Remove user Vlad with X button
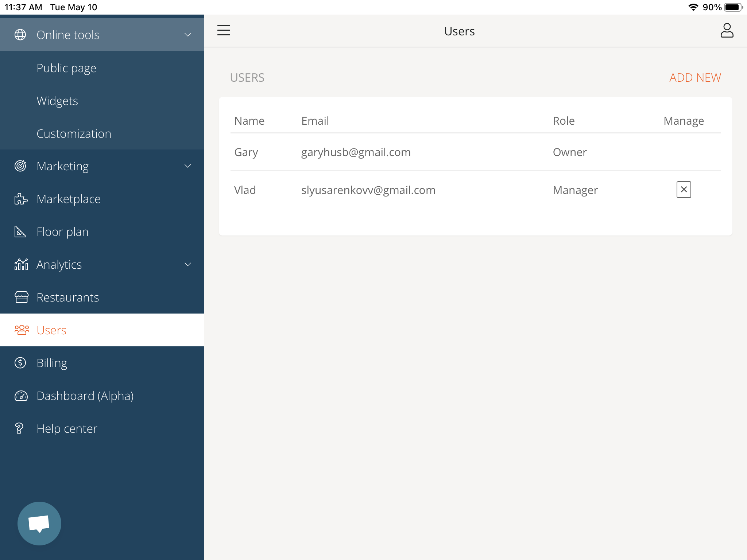747x560 pixels. pyautogui.click(x=684, y=190)
